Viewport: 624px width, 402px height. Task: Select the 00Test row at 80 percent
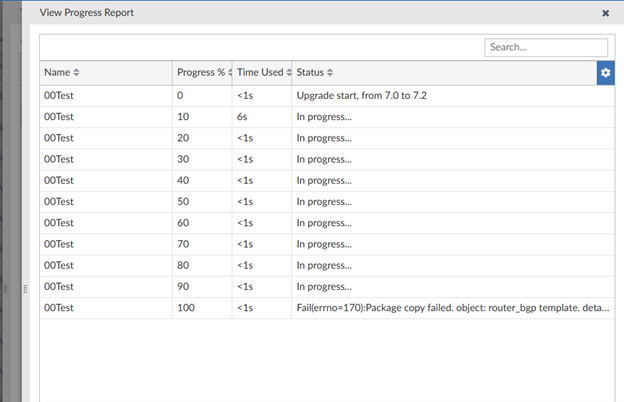(x=60, y=265)
